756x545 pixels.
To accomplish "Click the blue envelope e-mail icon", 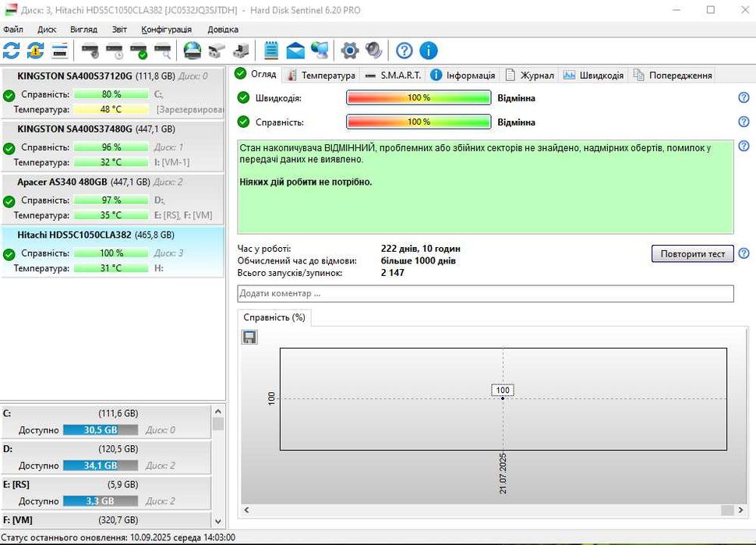I will (295, 50).
